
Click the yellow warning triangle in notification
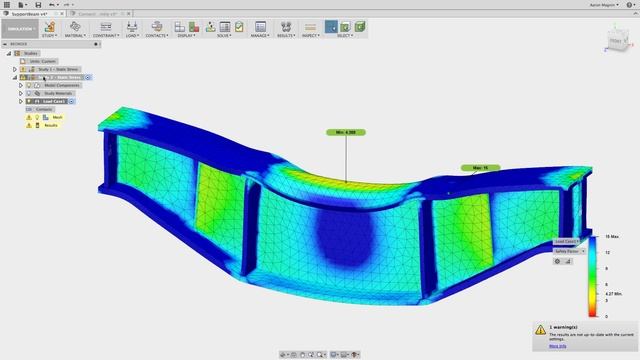pos(540,330)
